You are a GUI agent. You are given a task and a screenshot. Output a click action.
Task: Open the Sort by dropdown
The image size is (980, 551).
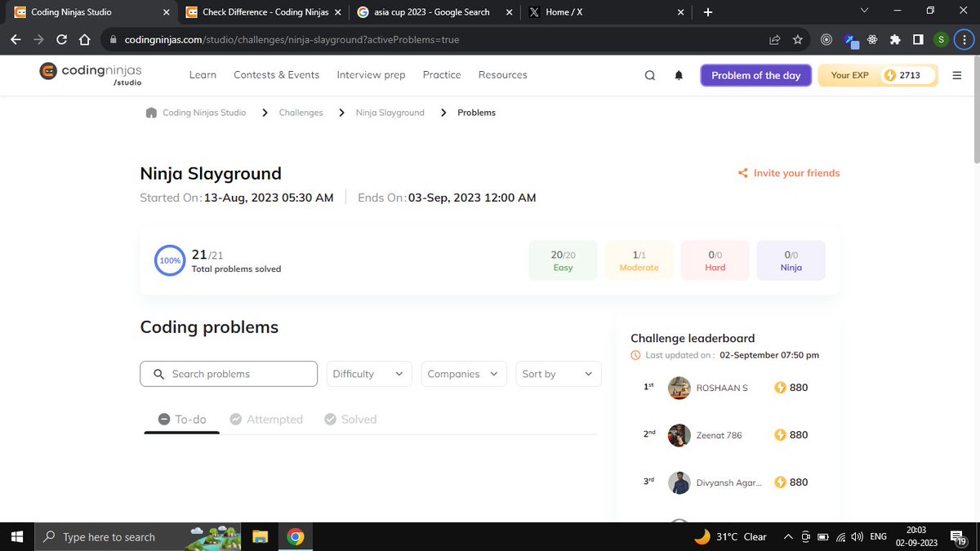coord(559,374)
